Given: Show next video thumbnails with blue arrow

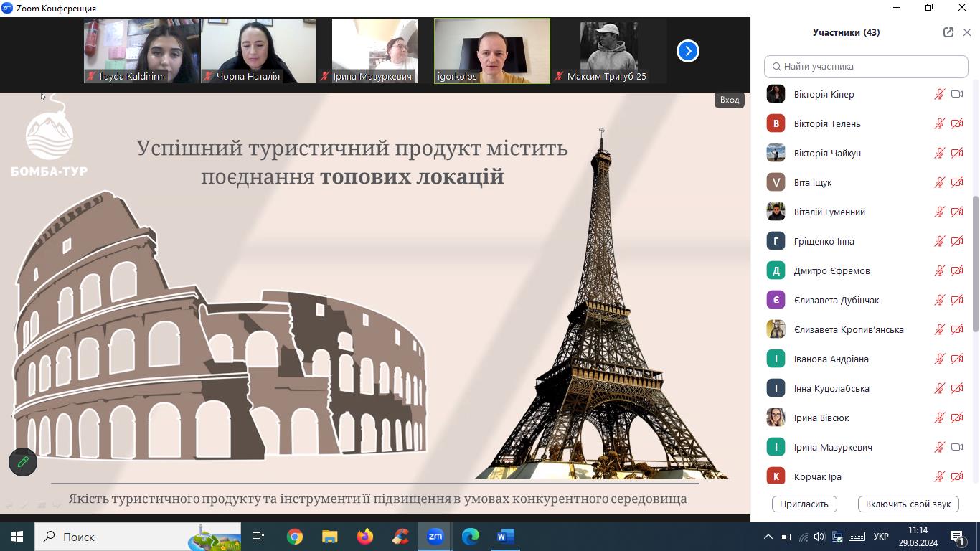Looking at the screenshot, I should [687, 51].
